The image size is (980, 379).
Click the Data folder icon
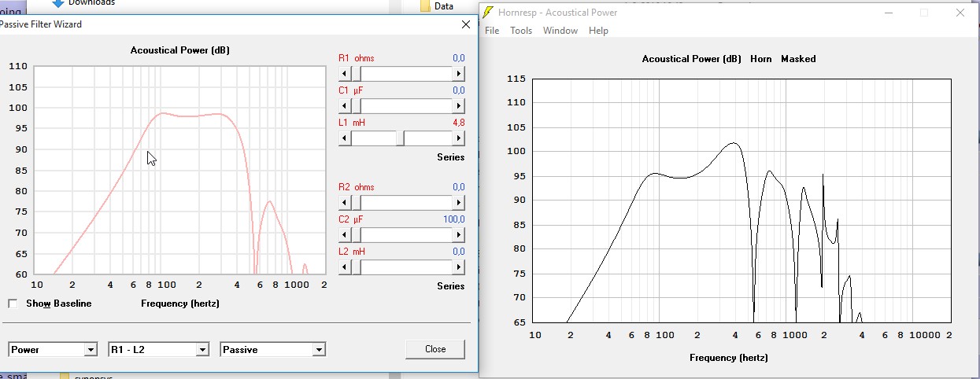425,5
